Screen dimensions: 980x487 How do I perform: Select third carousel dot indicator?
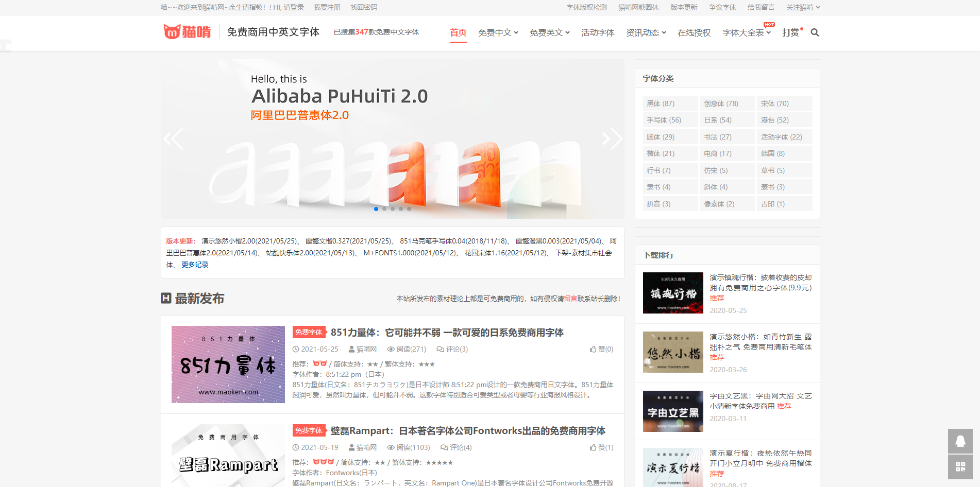(x=393, y=209)
